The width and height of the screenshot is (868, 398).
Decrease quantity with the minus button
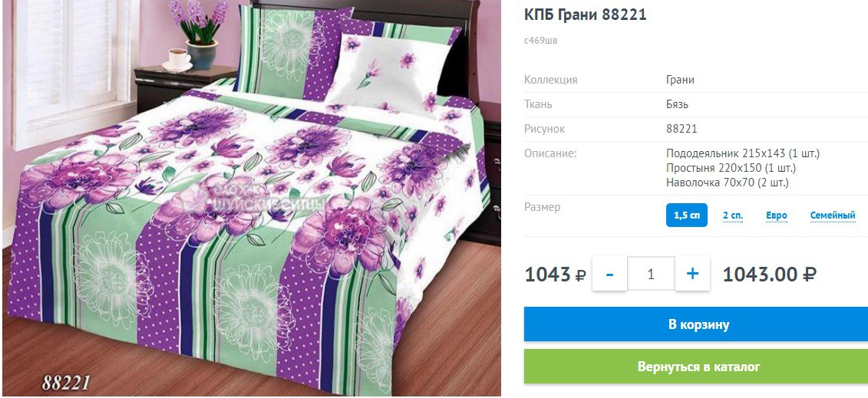click(609, 274)
